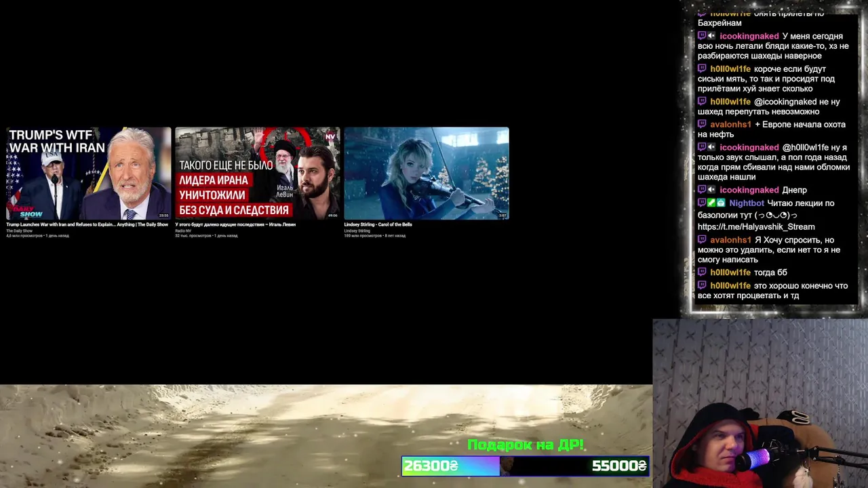The image size is (868, 488).
Task: Click Twitch badge beside avalonhs1 'Я Хочу спросить' message
Action: coord(702,240)
